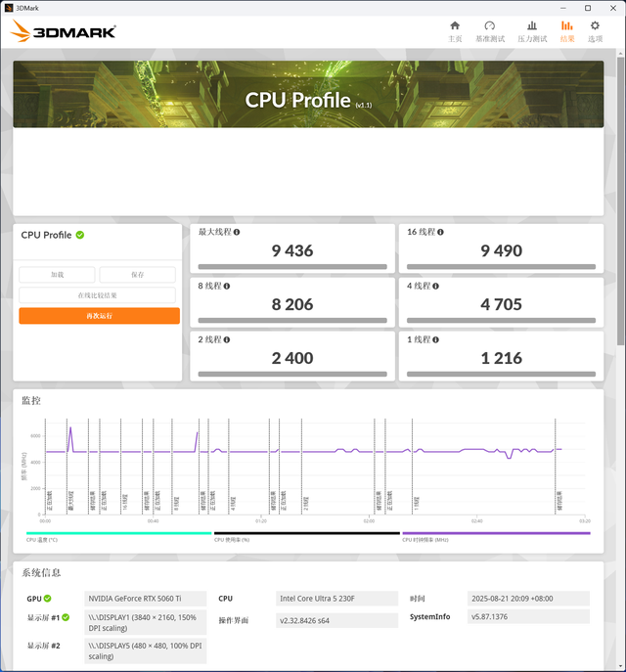Click green checkmark beside GPU label
The height and width of the screenshot is (672, 626).
[48, 599]
